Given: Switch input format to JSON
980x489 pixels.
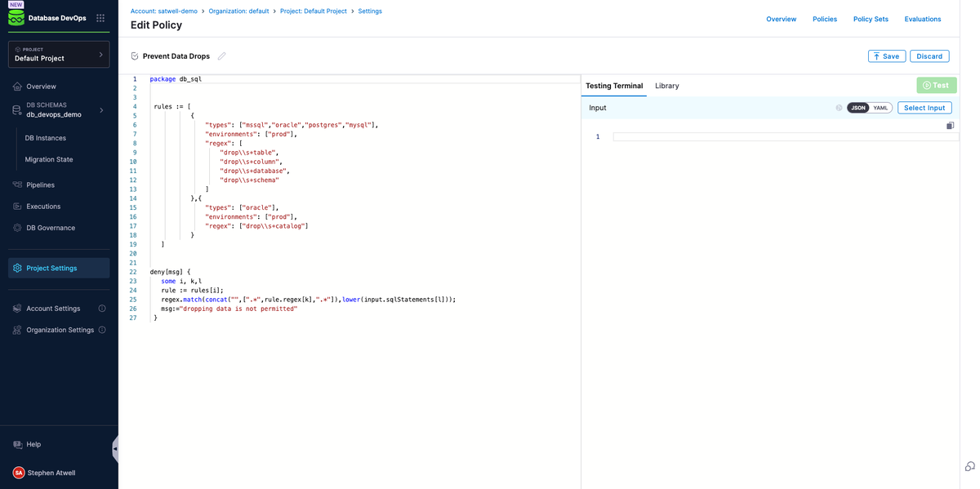Looking at the screenshot, I should pyautogui.click(x=858, y=108).
